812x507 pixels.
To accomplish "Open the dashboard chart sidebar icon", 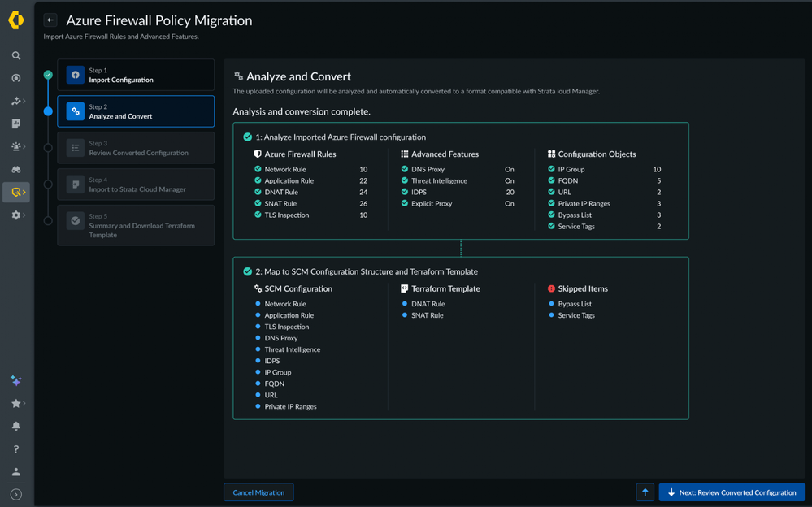I will (x=16, y=123).
